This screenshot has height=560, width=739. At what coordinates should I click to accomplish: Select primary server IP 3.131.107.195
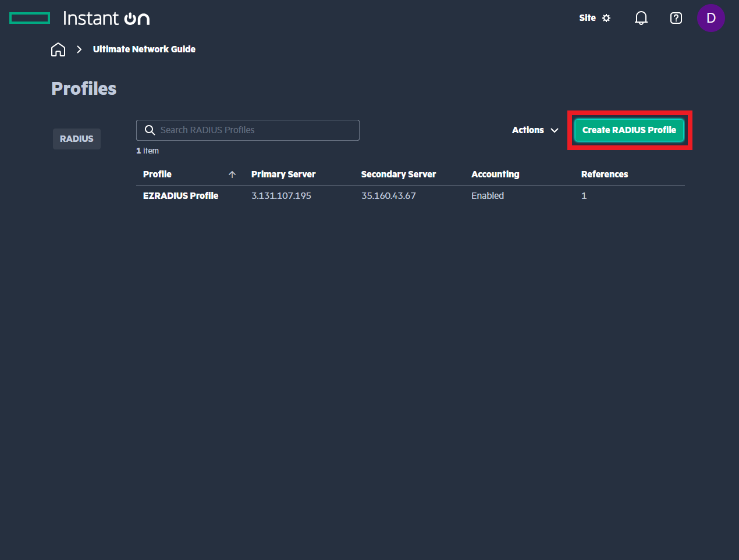281,196
